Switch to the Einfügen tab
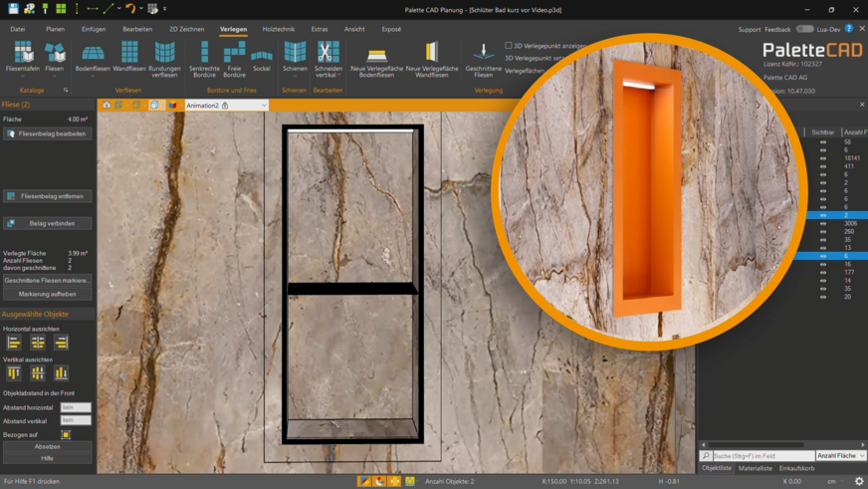 click(94, 29)
